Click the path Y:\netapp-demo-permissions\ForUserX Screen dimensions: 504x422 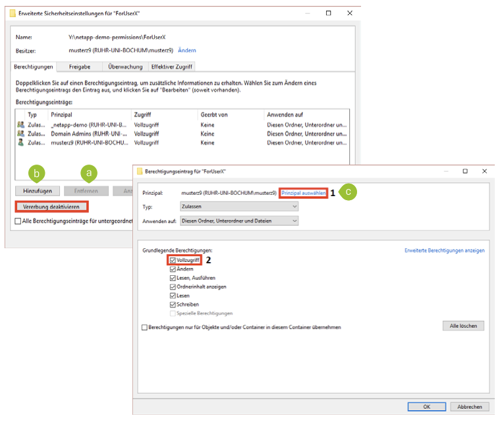pyautogui.click(x=117, y=38)
